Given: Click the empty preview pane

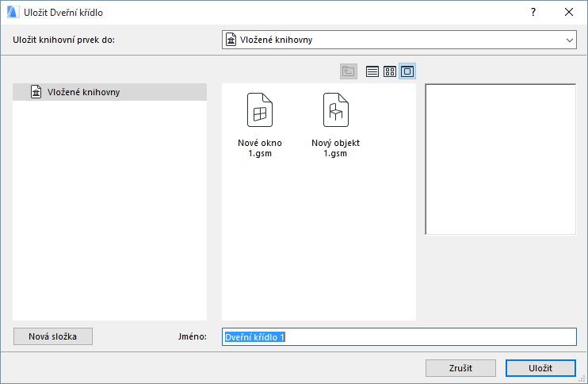Looking at the screenshot, I should 501,159.
